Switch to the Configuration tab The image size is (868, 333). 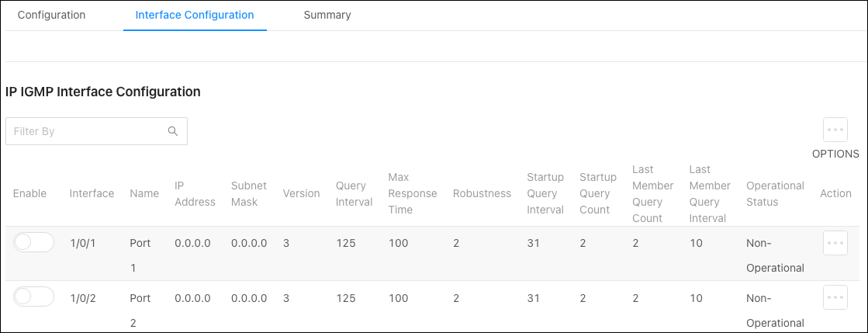click(x=51, y=15)
